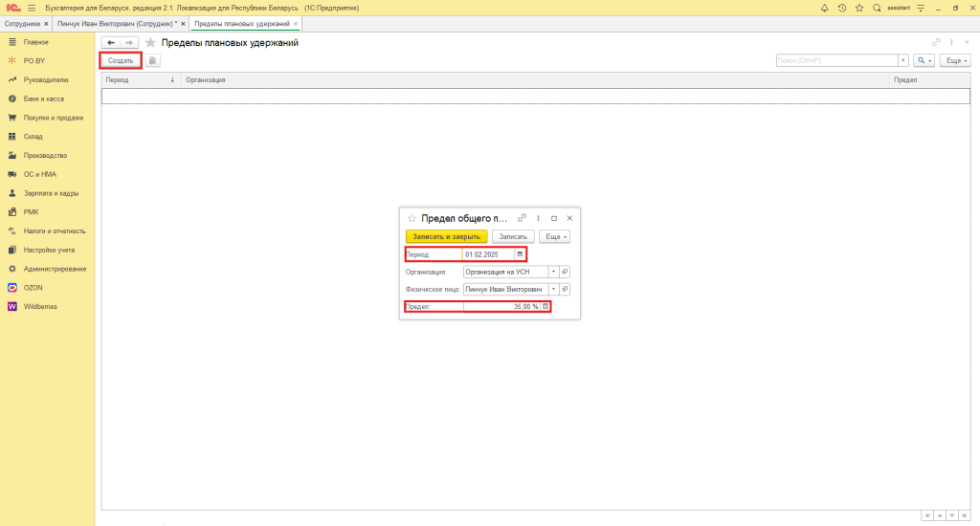The height and width of the screenshot is (526, 980).
Task: Click Записать и закрыть
Action: 446,237
